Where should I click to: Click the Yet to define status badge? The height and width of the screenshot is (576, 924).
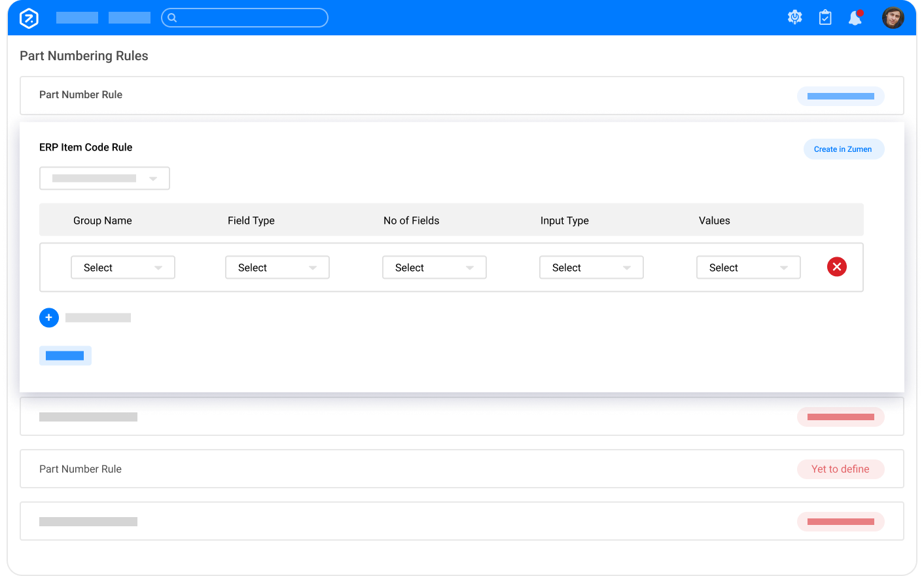840,469
